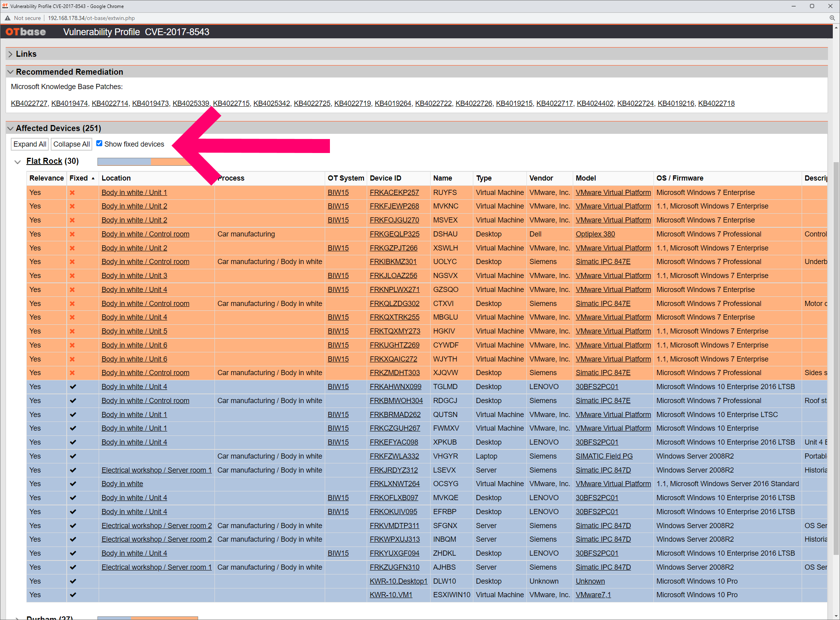Click the checkmark icon for RDGCJ row

pyautogui.click(x=73, y=401)
